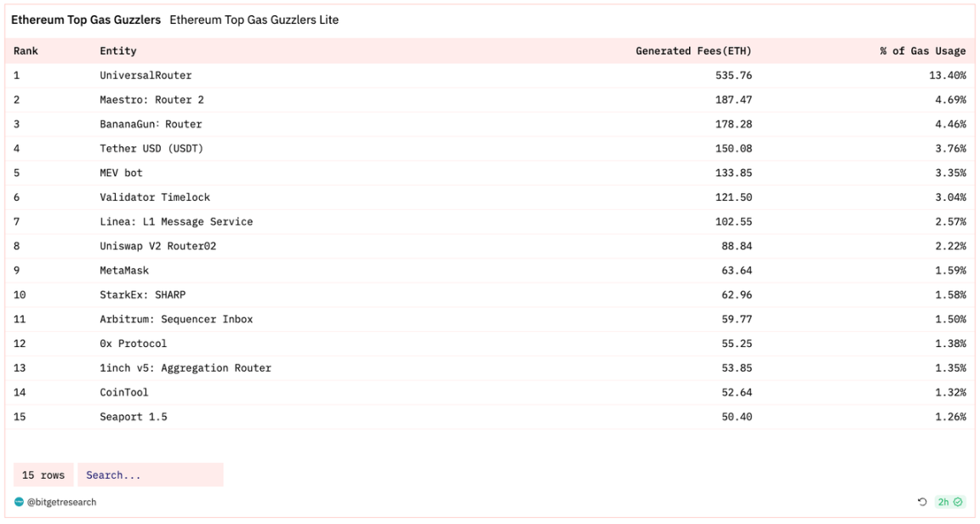Select the Uniswap V2 Router02 cell
980x524 pixels.
coord(158,246)
